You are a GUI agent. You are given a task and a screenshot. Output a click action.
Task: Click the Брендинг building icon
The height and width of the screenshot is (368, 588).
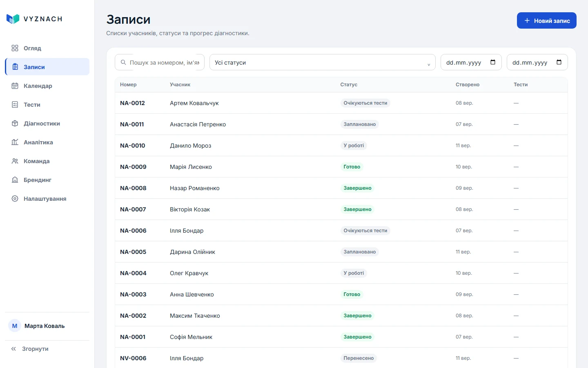(x=15, y=180)
